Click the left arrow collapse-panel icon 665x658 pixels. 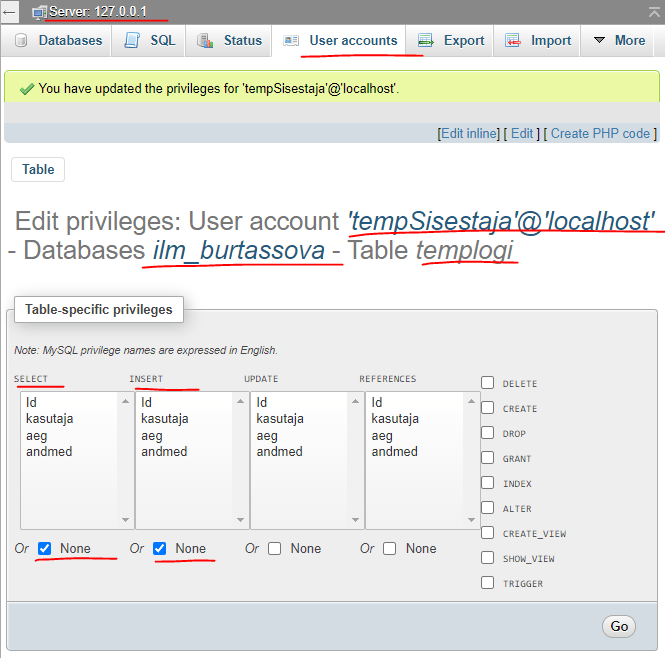pos(10,11)
